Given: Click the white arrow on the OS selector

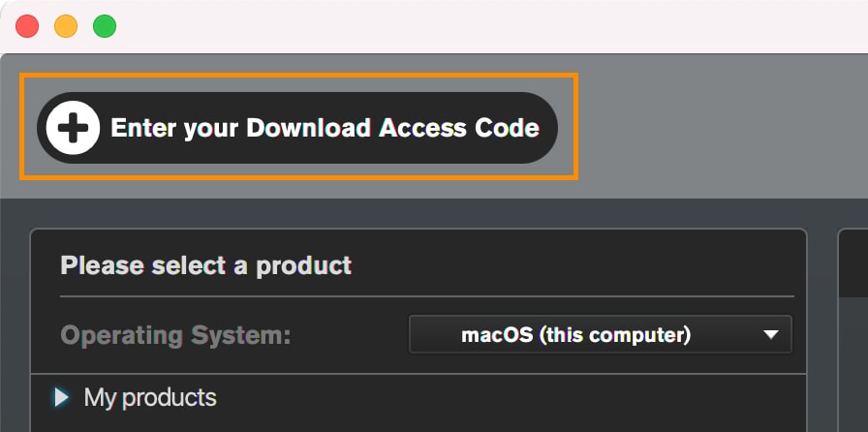Looking at the screenshot, I should click(771, 335).
